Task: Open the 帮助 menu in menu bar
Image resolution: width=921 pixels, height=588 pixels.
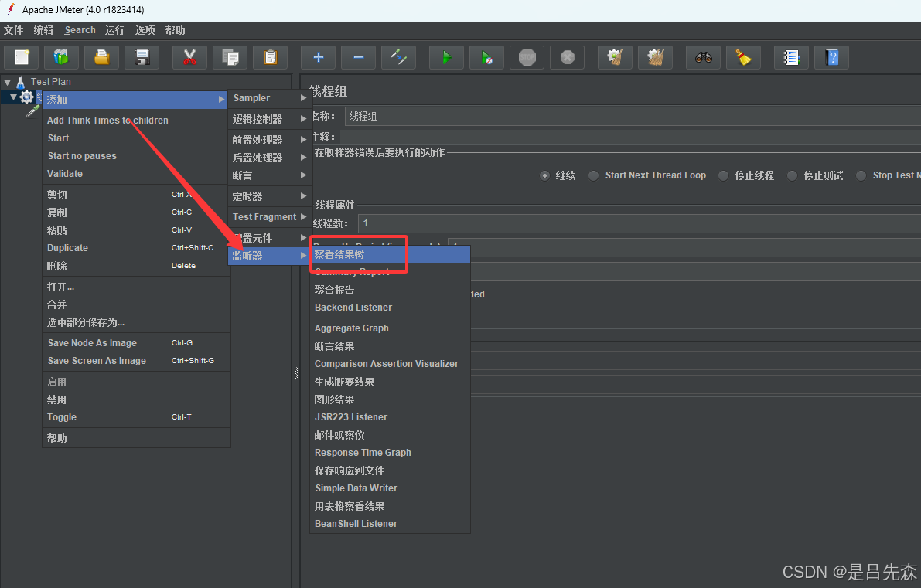Action: pos(175,30)
